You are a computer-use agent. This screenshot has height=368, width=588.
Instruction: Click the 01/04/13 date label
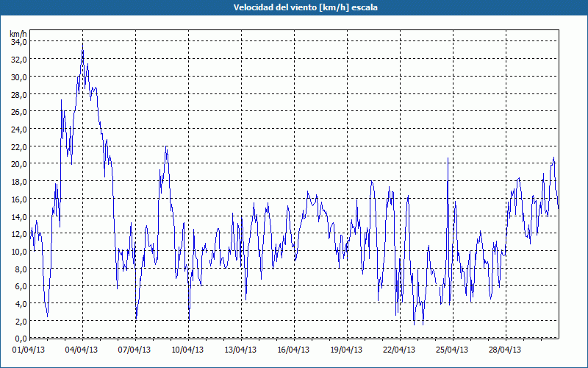29,350
